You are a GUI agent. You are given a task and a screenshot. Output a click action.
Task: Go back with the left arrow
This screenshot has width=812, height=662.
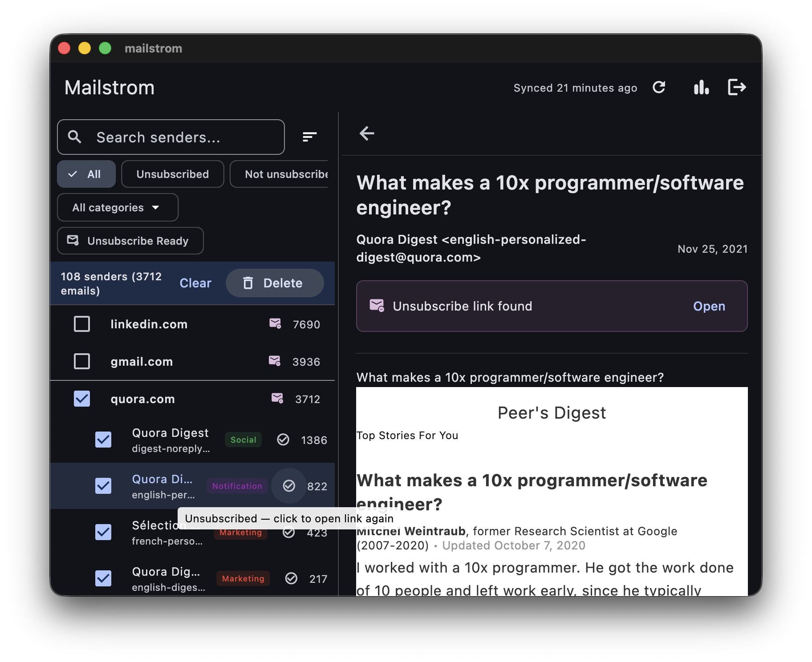367,133
